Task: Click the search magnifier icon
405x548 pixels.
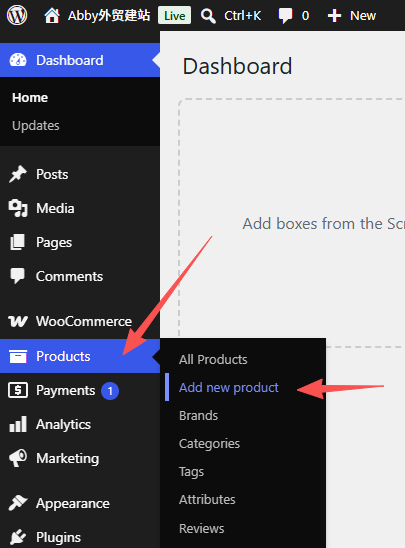Action: tap(208, 16)
